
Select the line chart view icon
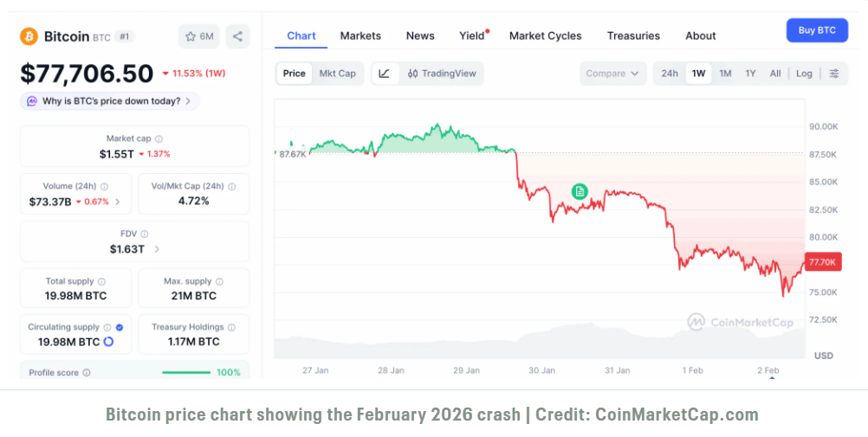[x=384, y=74]
